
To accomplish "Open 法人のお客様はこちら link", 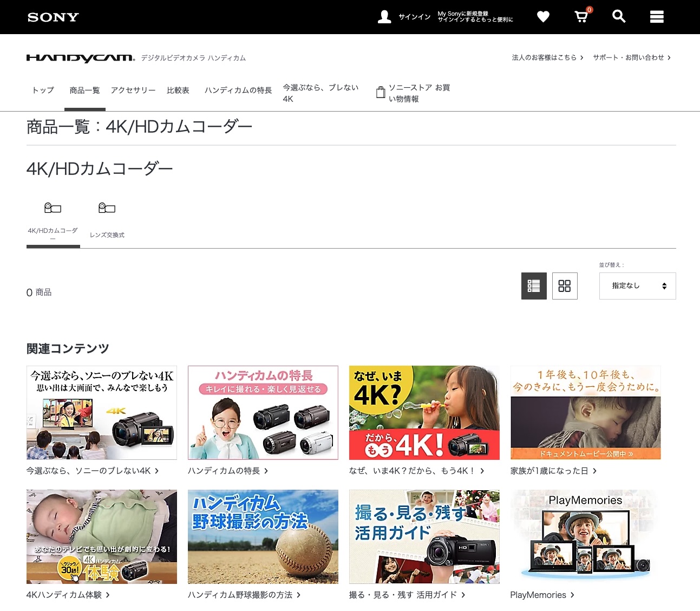I will point(547,57).
